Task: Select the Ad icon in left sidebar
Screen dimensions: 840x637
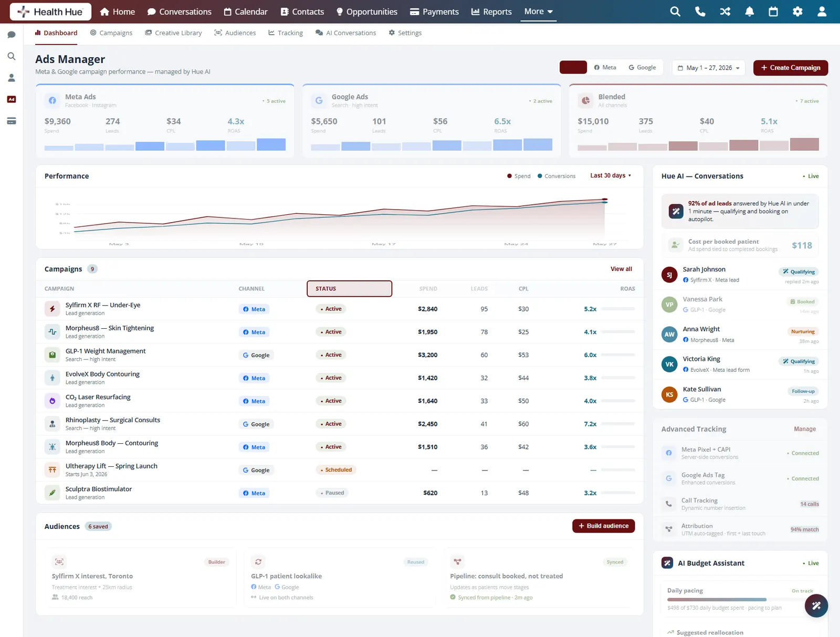Action: coord(12,99)
